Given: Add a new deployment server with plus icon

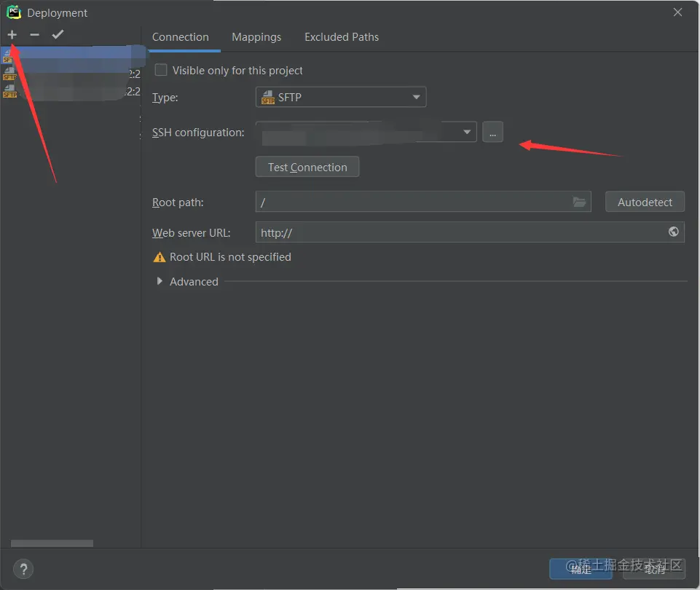Looking at the screenshot, I should (12, 35).
